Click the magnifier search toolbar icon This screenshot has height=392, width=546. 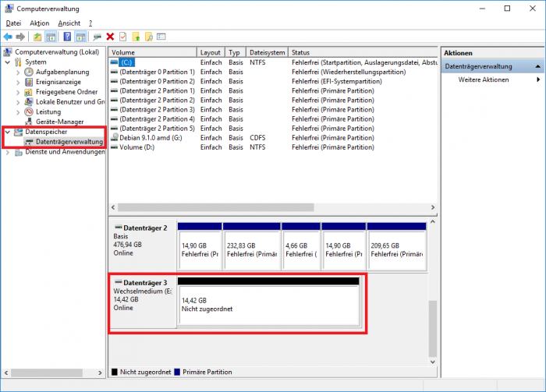click(x=148, y=37)
